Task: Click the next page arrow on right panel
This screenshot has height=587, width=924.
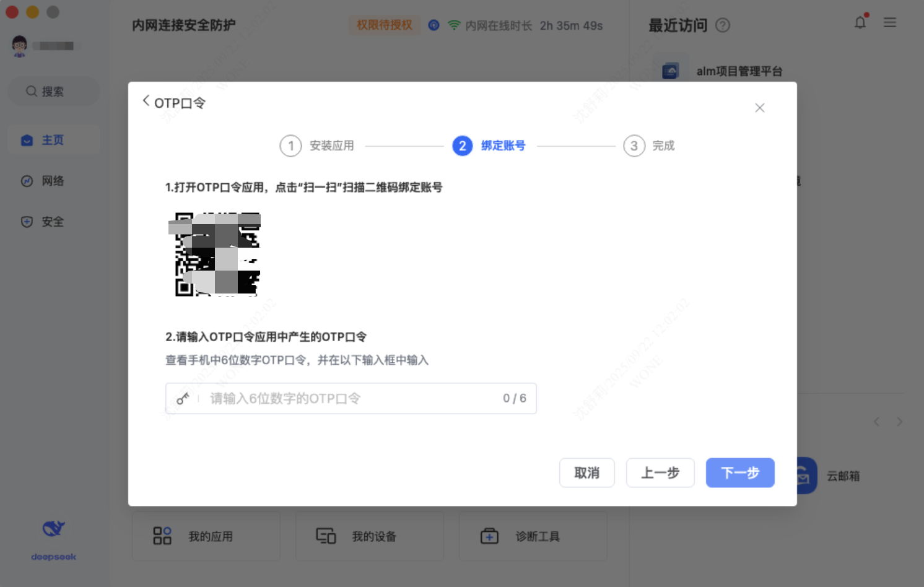Action: tap(900, 422)
